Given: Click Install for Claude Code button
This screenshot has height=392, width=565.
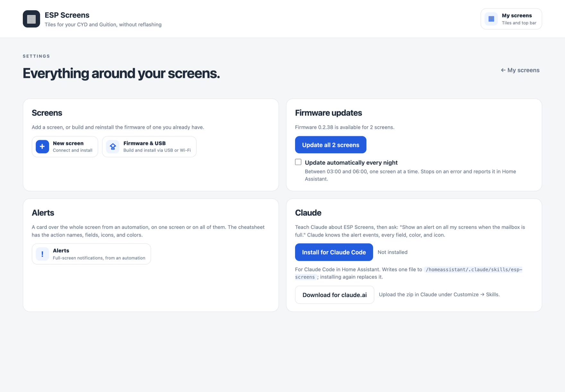Looking at the screenshot, I should (334, 252).
